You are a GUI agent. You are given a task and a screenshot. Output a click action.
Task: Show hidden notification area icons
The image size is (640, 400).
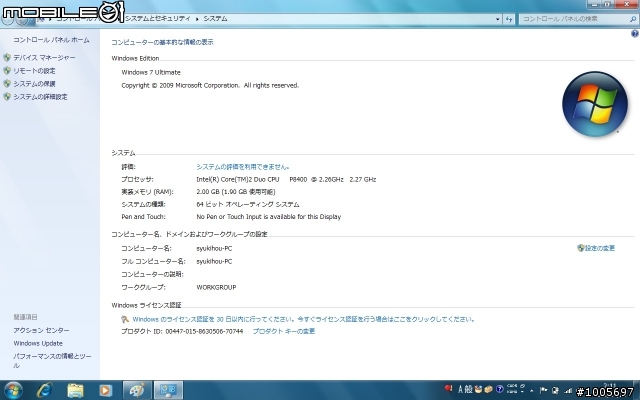tap(532, 391)
